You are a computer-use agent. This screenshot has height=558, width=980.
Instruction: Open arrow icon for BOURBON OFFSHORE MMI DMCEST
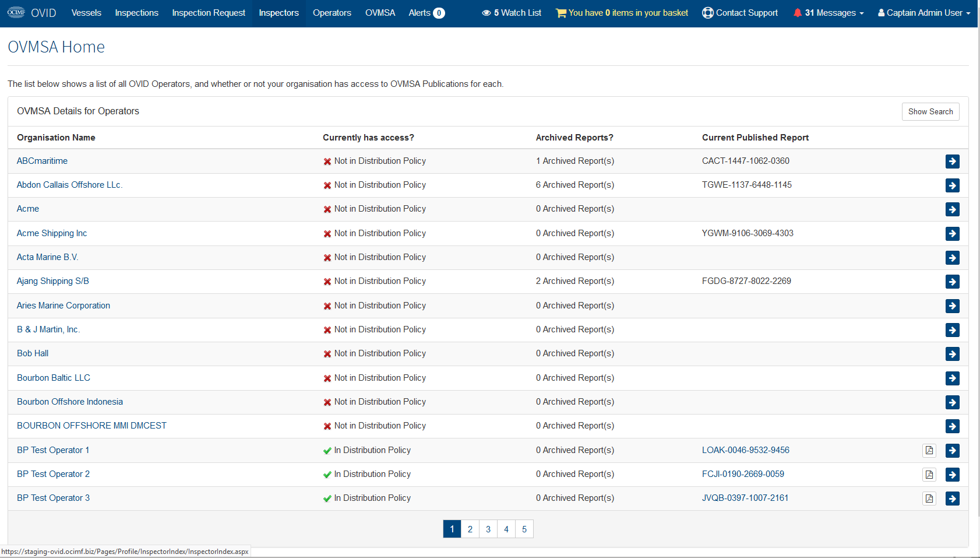coord(952,426)
